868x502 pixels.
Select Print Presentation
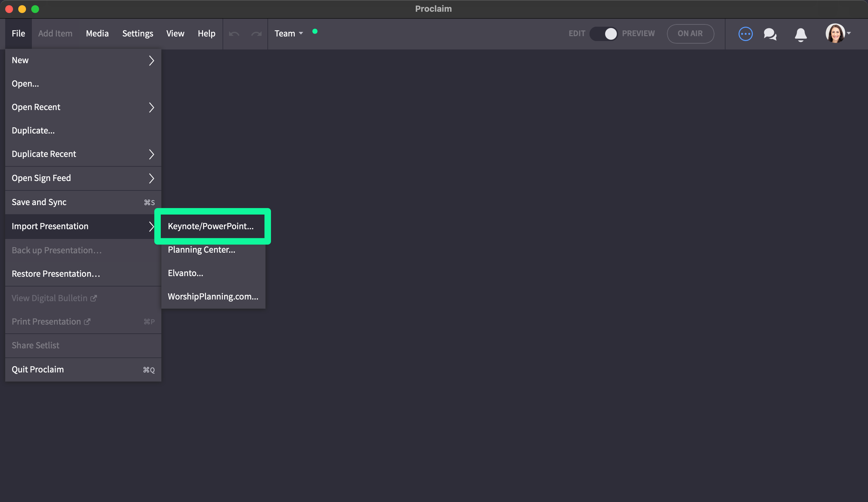[x=83, y=322]
